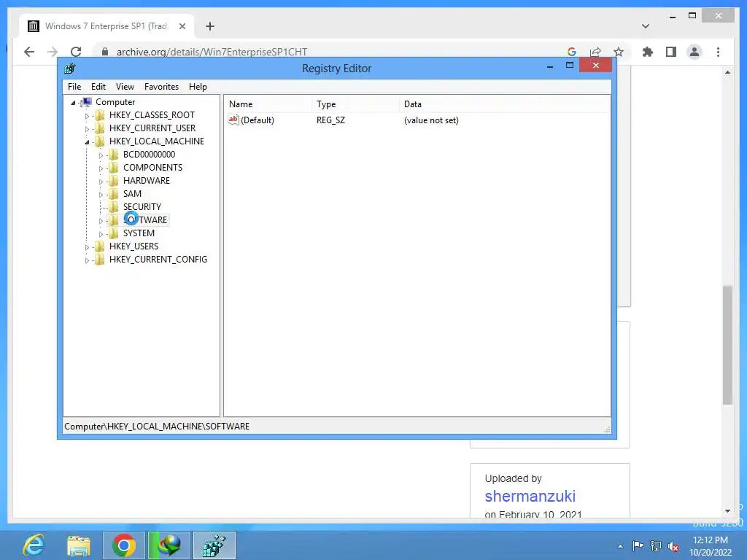Click the BCD00000000 folder icon
This screenshot has height=560, width=747.
[113, 155]
